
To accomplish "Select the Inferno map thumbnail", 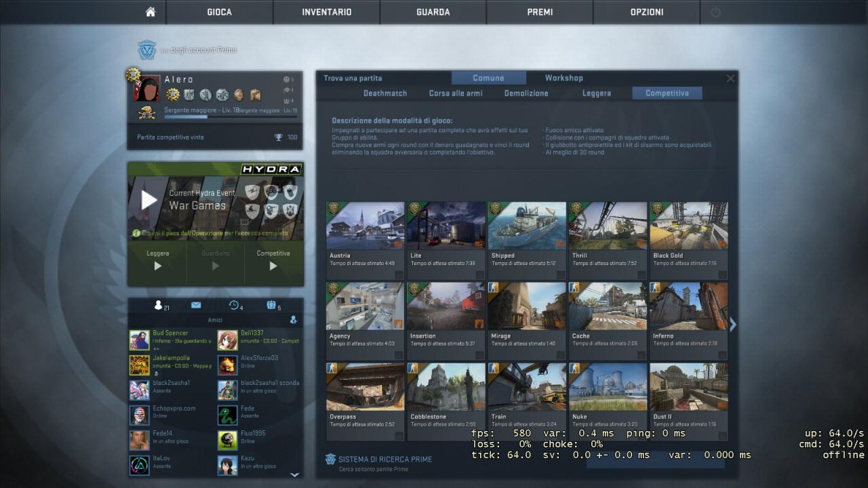I will point(688,306).
